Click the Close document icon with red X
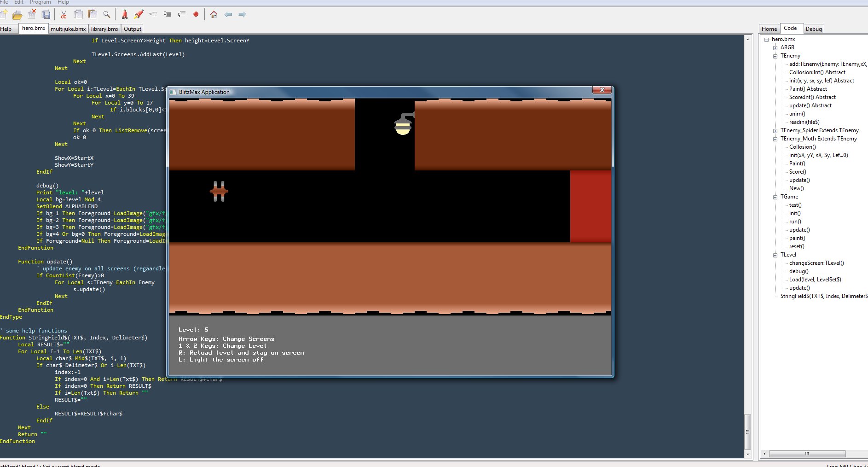This screenshot has height=467, width=868. click(32, 15)
